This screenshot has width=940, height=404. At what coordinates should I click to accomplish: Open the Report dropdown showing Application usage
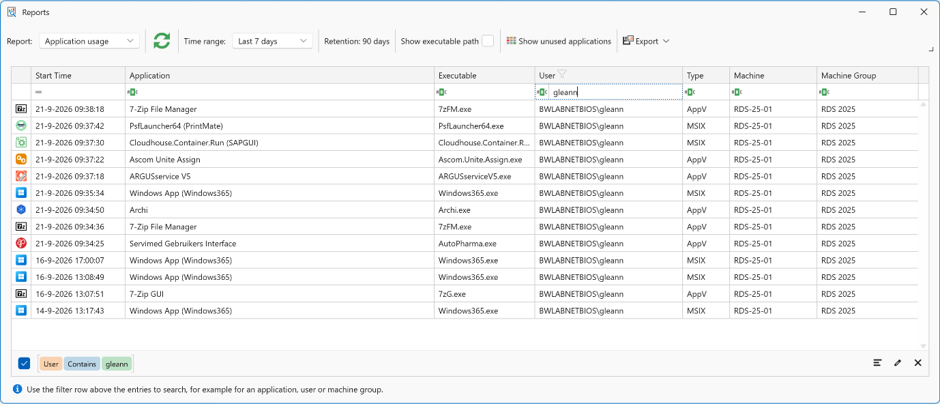pyautogui.click(x=89, y=41)
